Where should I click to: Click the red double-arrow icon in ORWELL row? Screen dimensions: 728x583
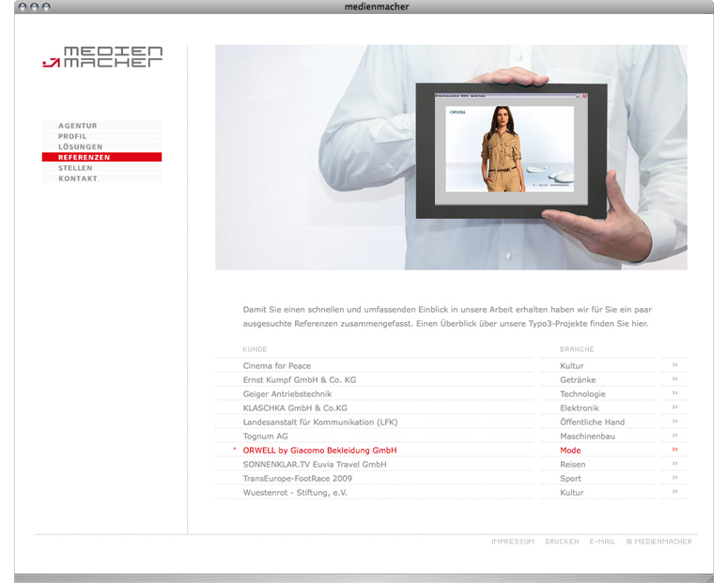[675, 450]
